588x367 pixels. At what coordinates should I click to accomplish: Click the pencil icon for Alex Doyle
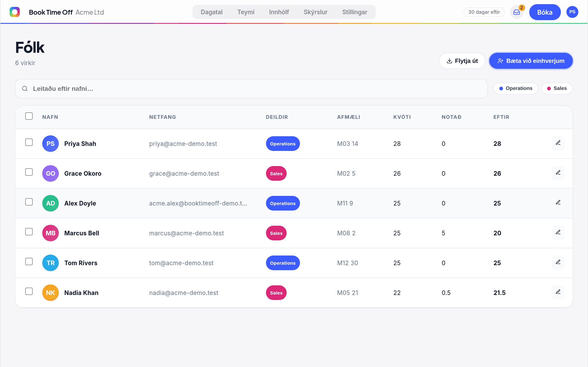[x=558, y=203]
